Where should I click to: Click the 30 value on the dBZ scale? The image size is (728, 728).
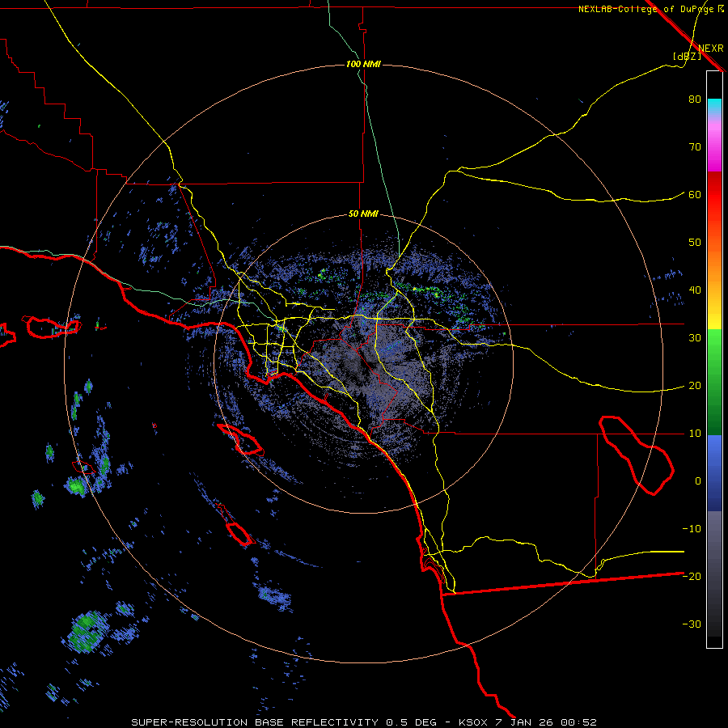coord(695,338)
